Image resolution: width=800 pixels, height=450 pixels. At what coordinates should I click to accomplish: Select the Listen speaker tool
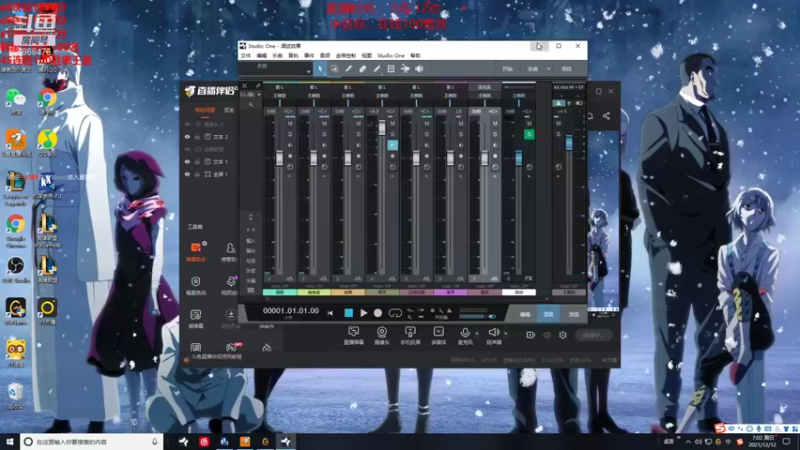coord(419,69)
